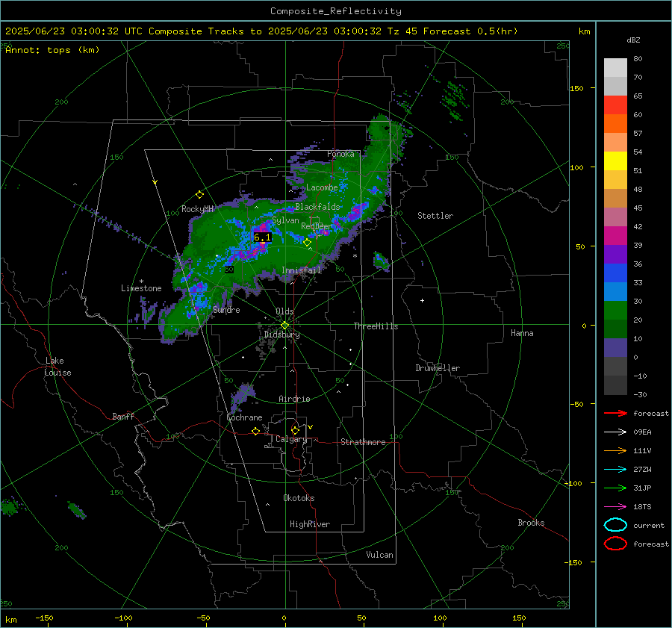Click the Okotoks label
This screenshot has width=672, height=628.
tap(299, 498)
